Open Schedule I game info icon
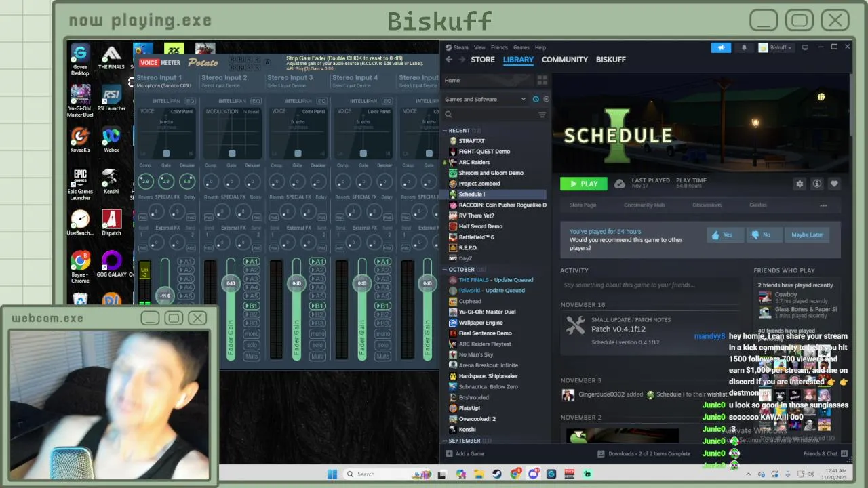The image size is (868, 488). coord(816,184)
